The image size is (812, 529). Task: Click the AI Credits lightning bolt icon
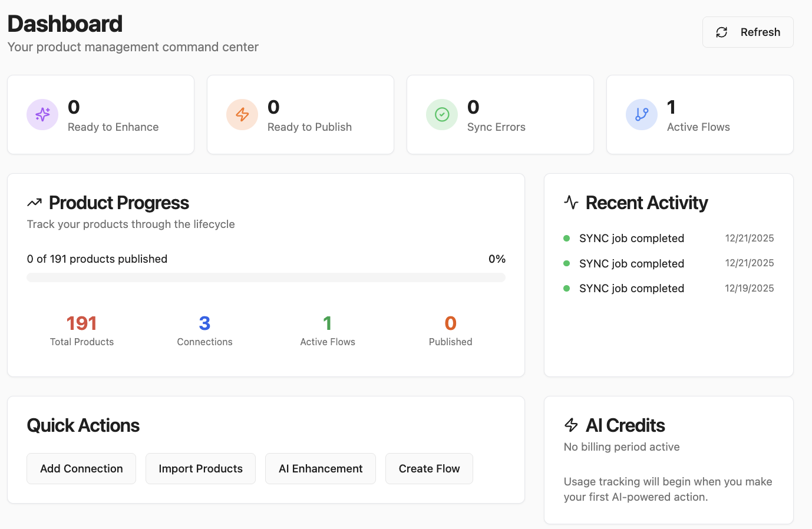pyautogui.click(x=570, y=425)
